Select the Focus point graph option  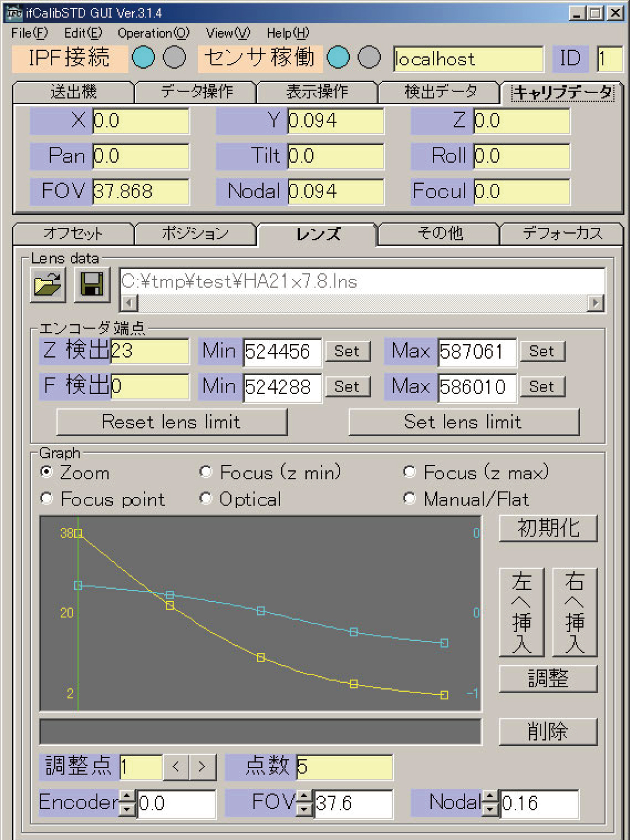(47, 499)
